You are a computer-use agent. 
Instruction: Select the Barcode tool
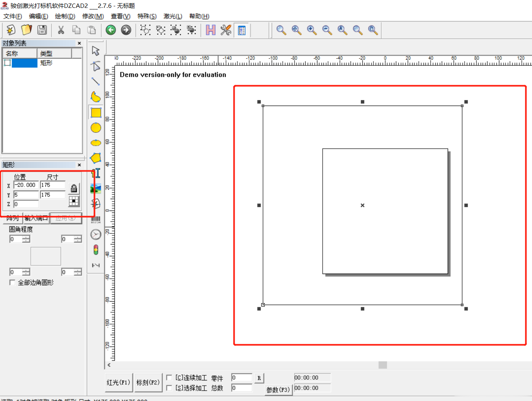(96, 219)
